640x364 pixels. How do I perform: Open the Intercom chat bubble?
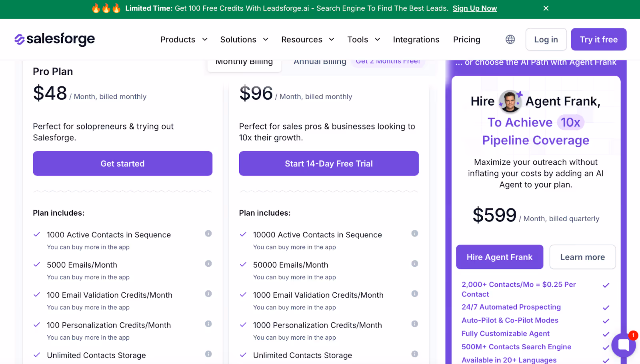click(x=623, y=345)
